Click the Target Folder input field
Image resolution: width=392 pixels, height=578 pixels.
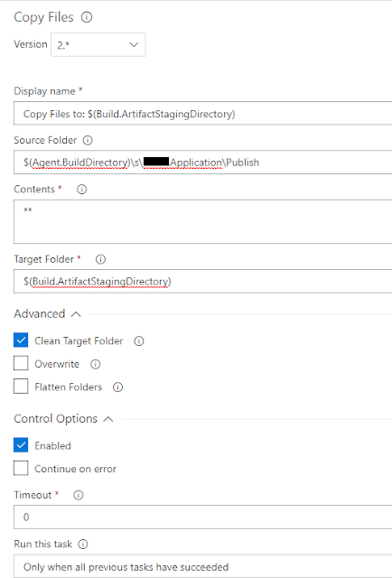tap(203, 281)
